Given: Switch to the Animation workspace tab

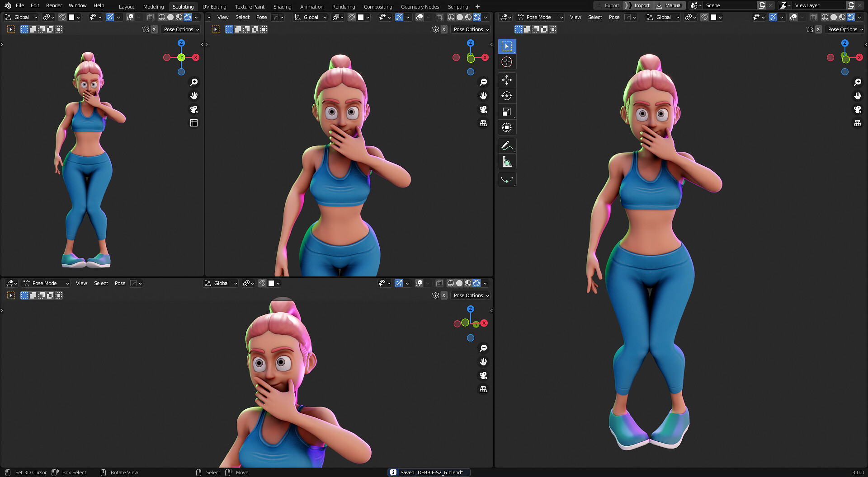Looking at the screenshot, I should [311, 6].
